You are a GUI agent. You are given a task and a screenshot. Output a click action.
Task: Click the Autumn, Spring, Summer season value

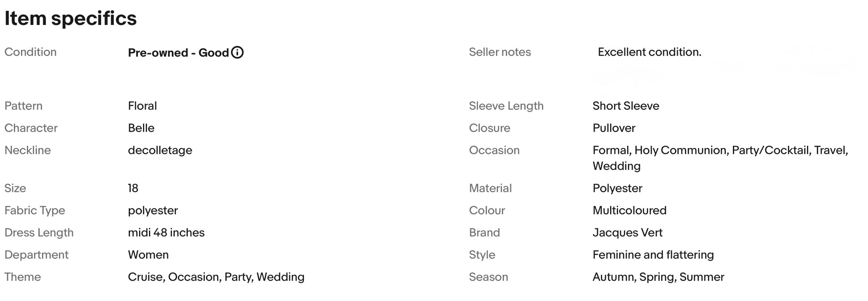point(658,277)
